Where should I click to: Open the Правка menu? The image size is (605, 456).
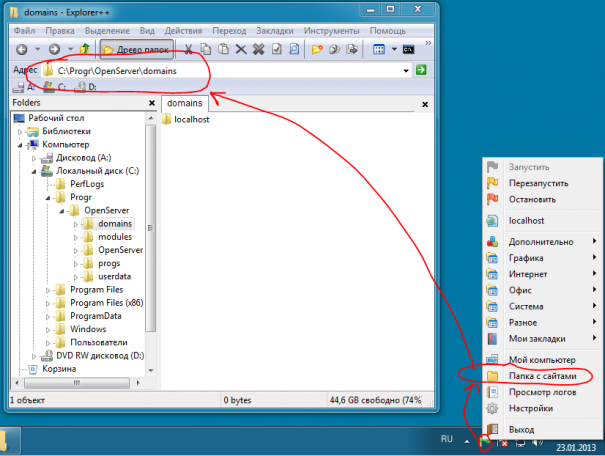60,31
